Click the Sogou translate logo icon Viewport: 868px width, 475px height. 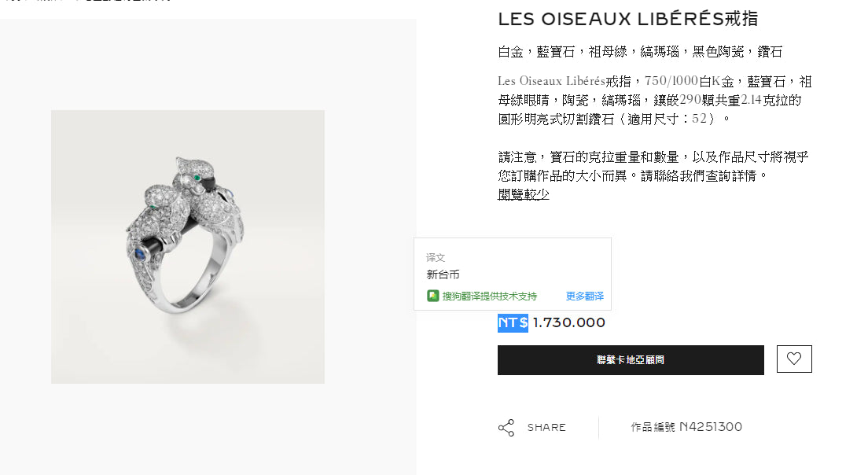tap(432, 296)
